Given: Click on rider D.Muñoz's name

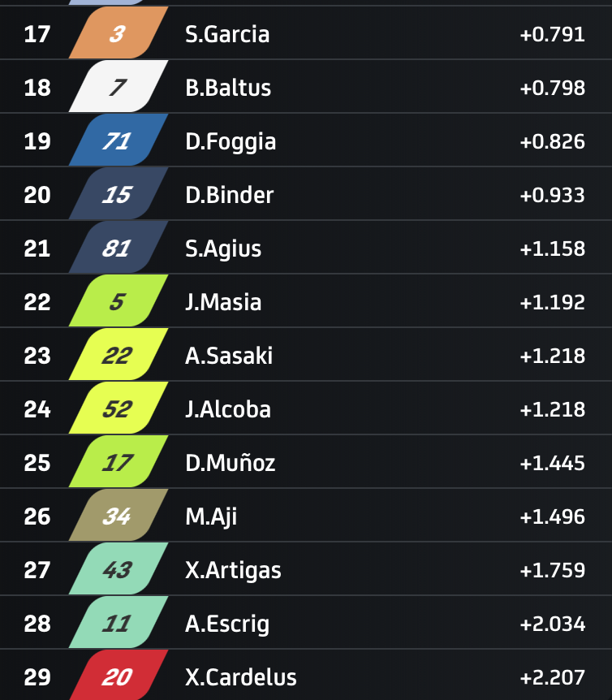Looking at the screenshot, I should click(231, 463).
